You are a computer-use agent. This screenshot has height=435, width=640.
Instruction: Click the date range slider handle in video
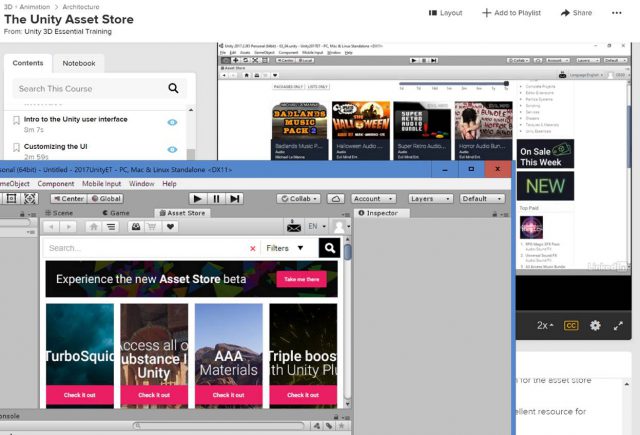point(506,83)
